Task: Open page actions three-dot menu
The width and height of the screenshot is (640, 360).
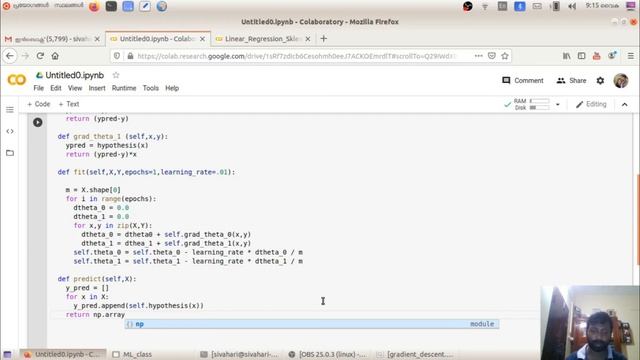Action: pos(479,56)
